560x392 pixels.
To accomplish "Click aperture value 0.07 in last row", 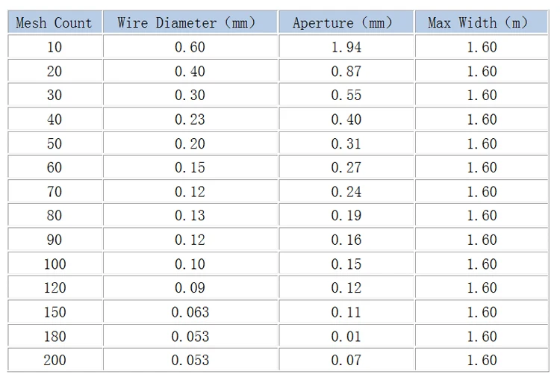I will (x=346, y=360).
